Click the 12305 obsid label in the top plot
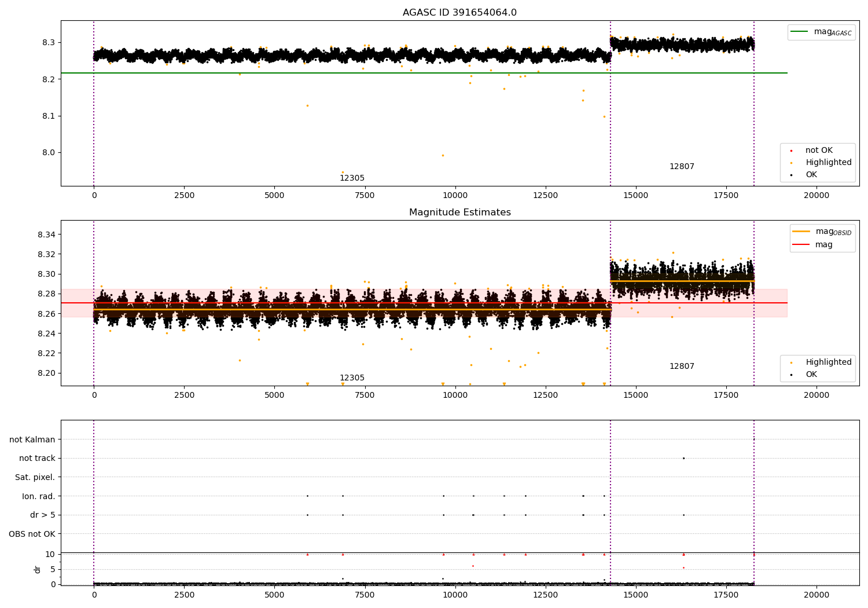The height and width of the screenshot is (608, 868). coord(352,178)
